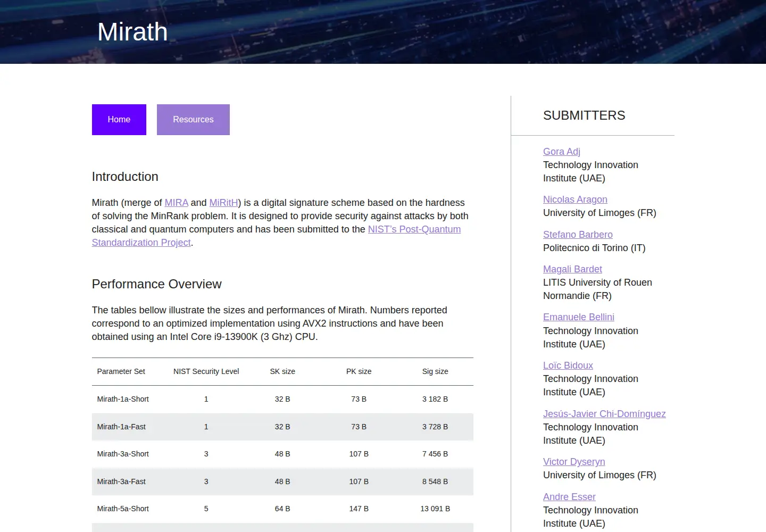Click 73 B in the Mirath-1a-Short row
Viewport: 766px width, 532px height.
[359, 399]
